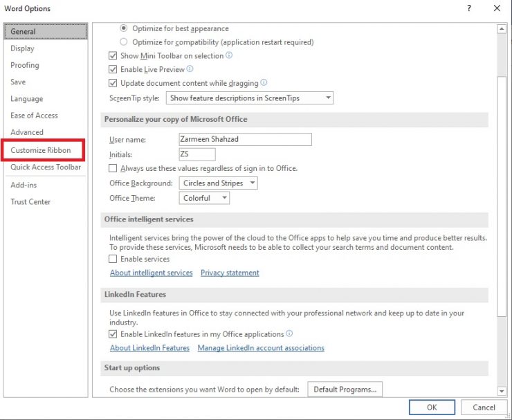Image resolution: width=512 pixels, height=420 pixels.
Task: Click the User name input field
Action: point(245,139)
